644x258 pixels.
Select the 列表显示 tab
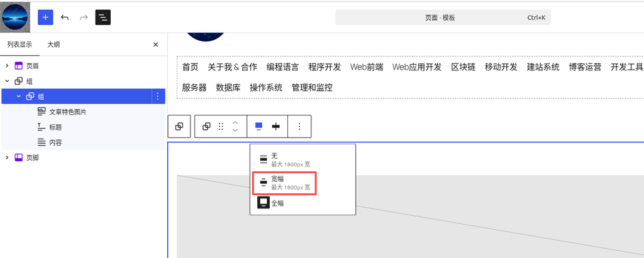pos(19,45)
